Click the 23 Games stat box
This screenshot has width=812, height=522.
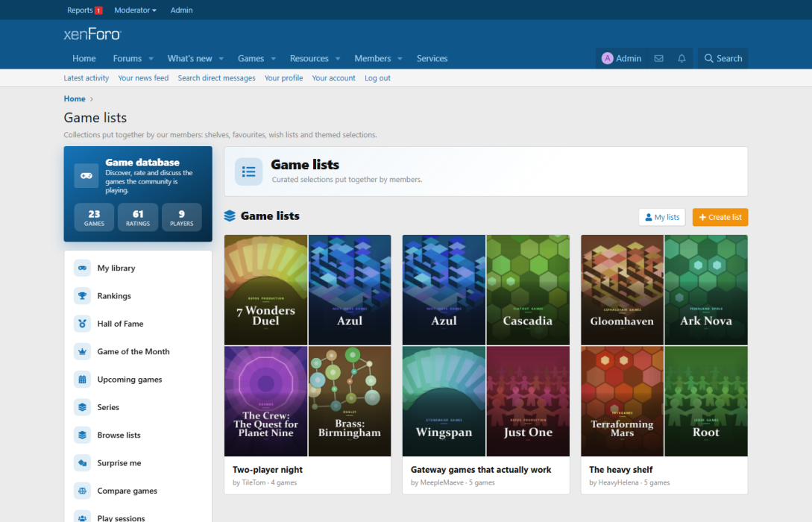pyautogui.click(x=94, y=217)
